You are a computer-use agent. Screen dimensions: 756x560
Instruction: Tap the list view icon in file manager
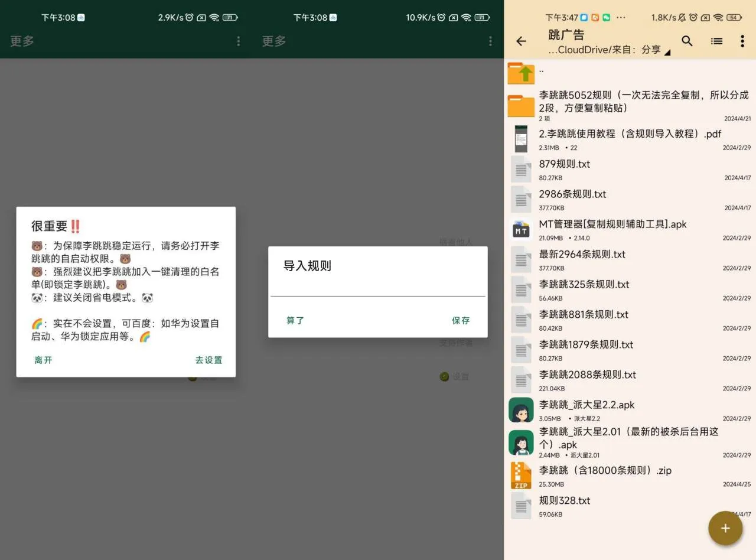716,41
